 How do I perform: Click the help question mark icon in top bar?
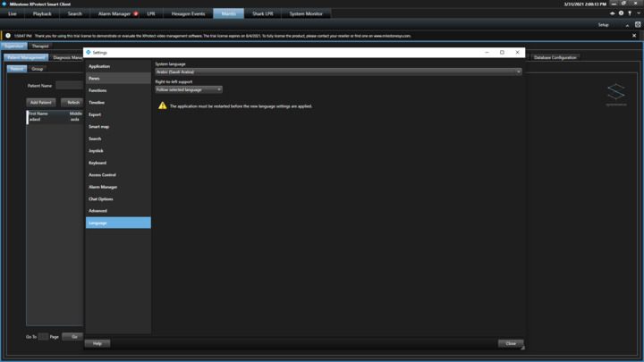(621, 13)
